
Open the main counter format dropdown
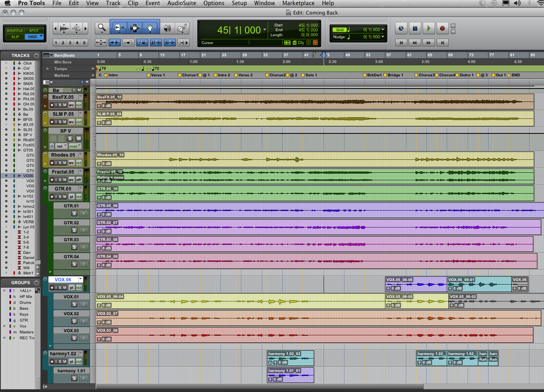[265, 30]
